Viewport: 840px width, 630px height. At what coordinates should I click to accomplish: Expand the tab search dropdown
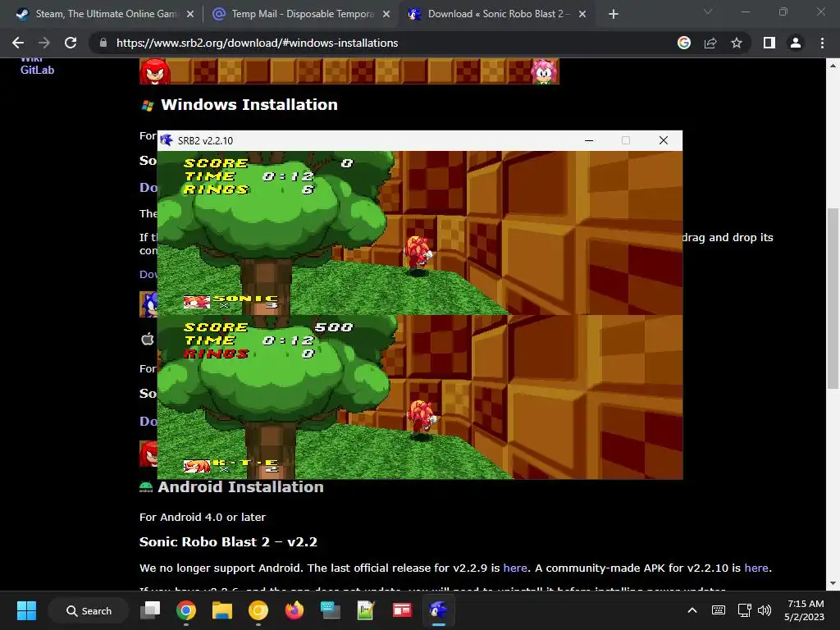click(708, 11)
